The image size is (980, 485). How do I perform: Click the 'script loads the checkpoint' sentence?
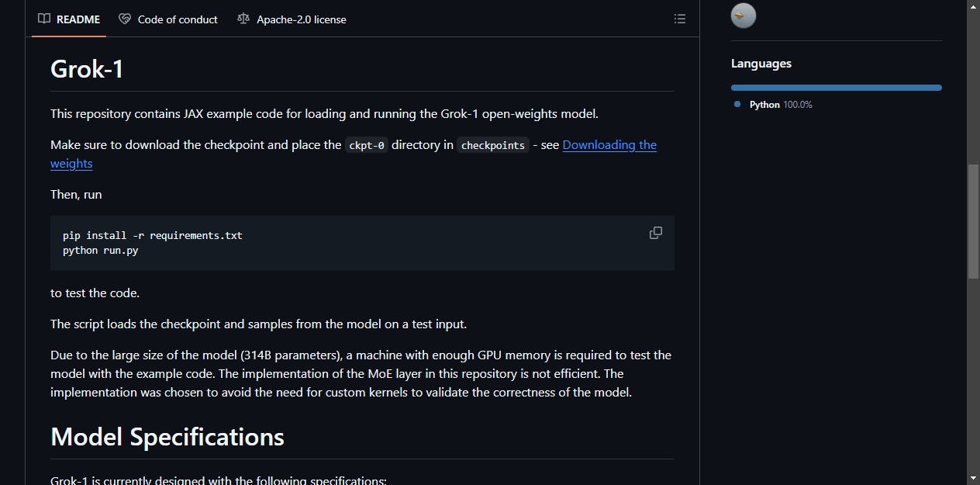pyautogui.click(x=259, y=324)
